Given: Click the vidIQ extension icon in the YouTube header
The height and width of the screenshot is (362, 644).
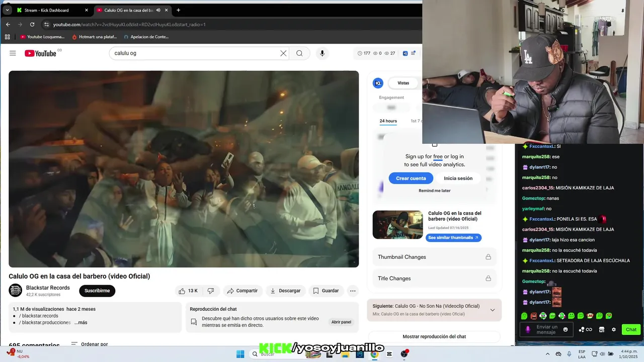Looking at the screenshot, I should pos(405,53).
